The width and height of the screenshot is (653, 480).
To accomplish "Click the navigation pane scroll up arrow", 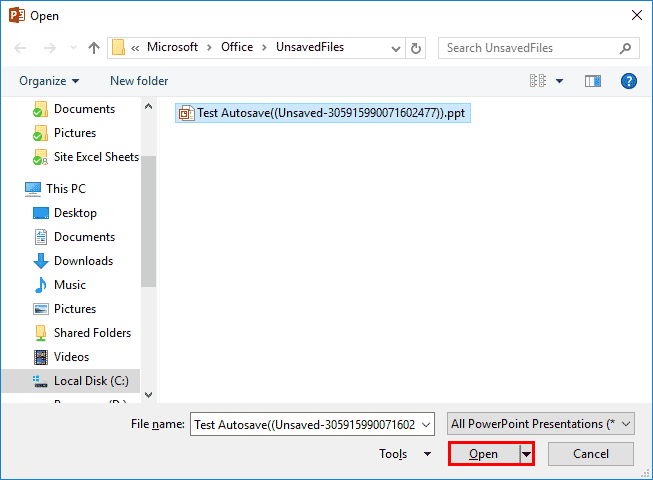I will click(148, 107).
